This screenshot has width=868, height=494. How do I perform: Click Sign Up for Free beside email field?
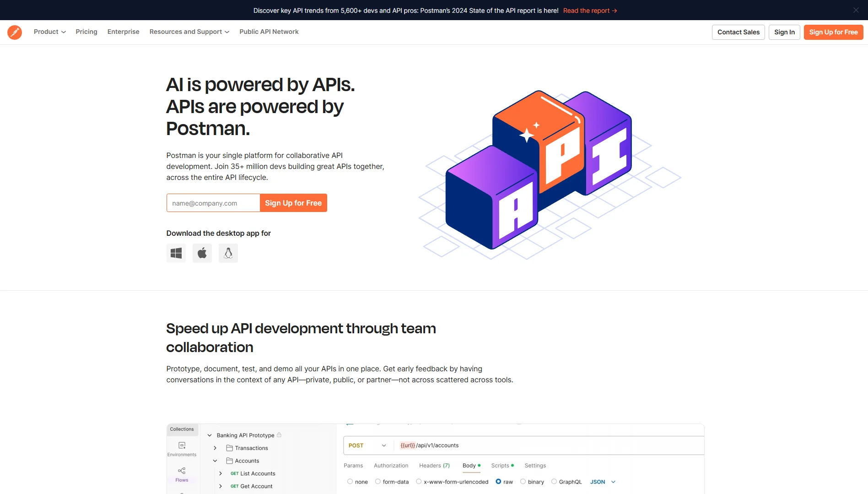293,203
